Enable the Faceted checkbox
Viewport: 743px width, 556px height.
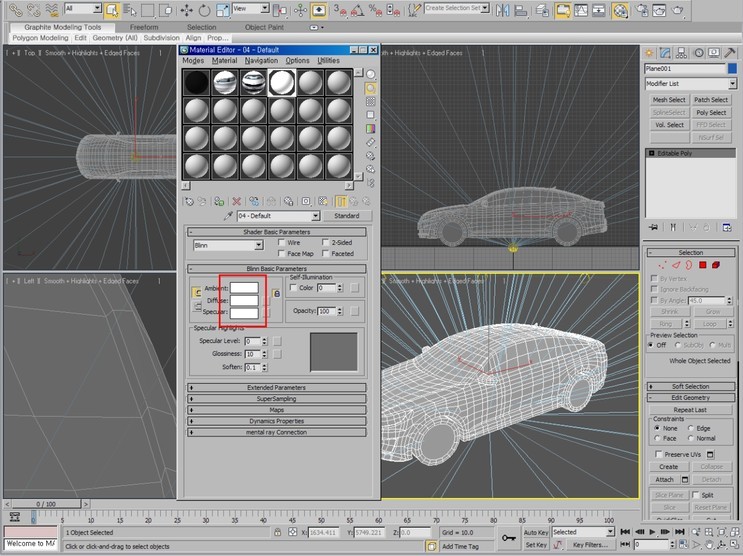coord(326,254)
